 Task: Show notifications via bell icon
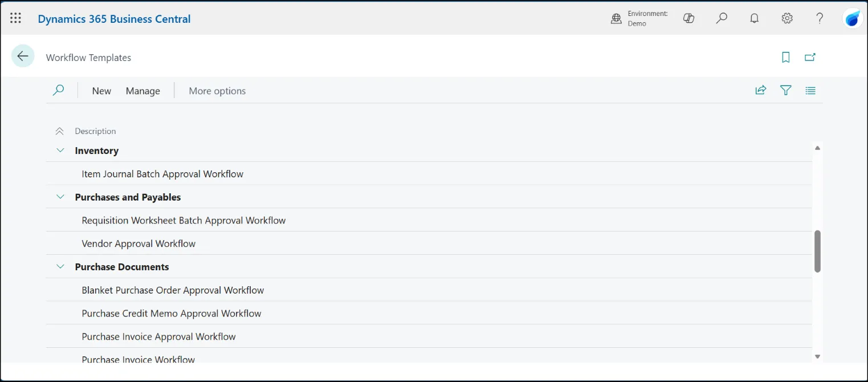pyautogui.click(x=755, y=18)
